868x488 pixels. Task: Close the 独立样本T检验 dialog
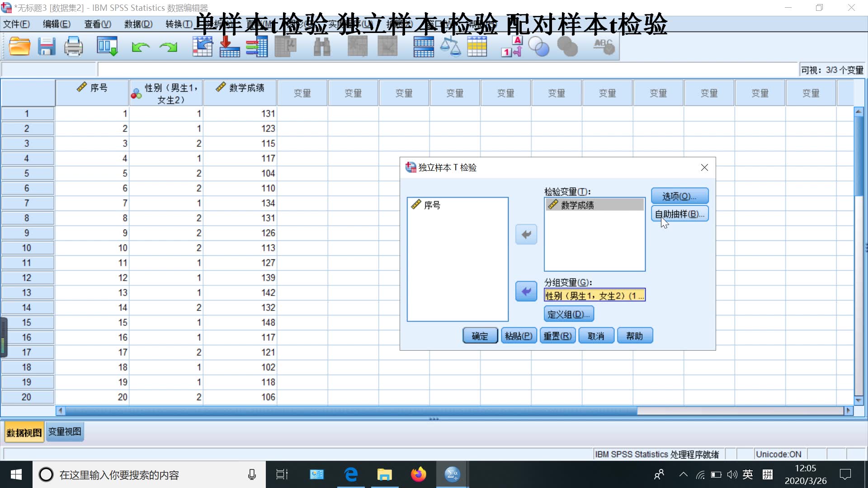(x=704, y=168)
